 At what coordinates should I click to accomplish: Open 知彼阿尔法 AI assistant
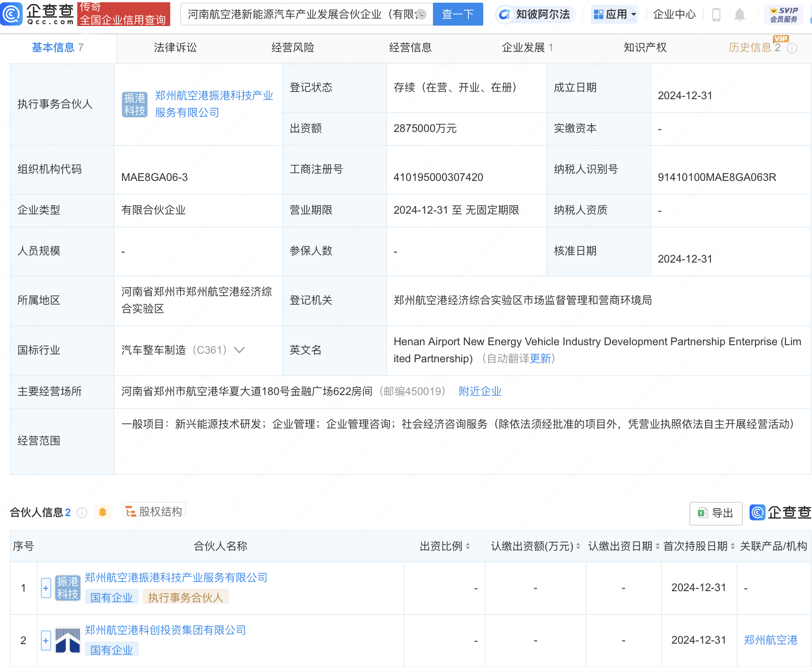[535, 14]
